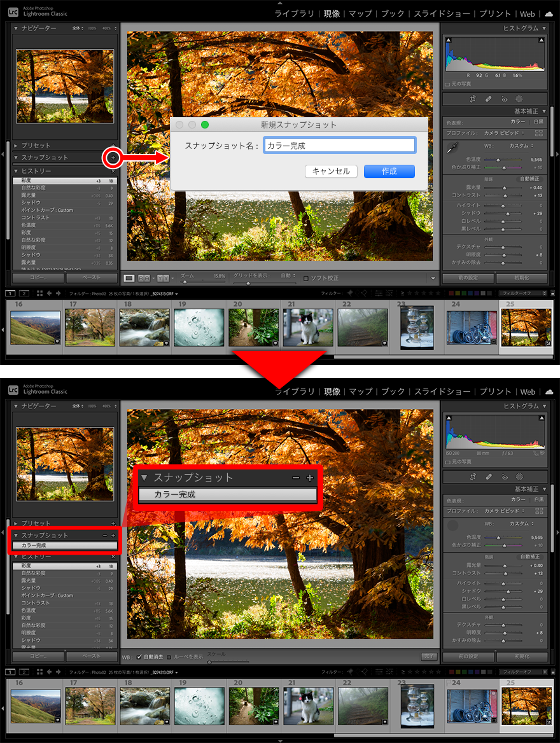
Task: Click the ズーム slider in the toolbar
Action: coord(204,281)
